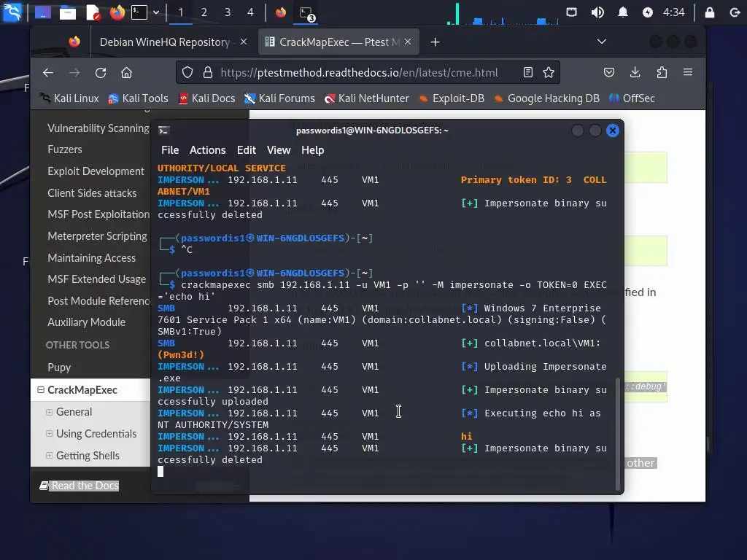Image resolution: width=747 pixels, height=560 pixels.
Task: Open Maintaining Access in the docs sidebar
Action: click(x=91, y=257)
